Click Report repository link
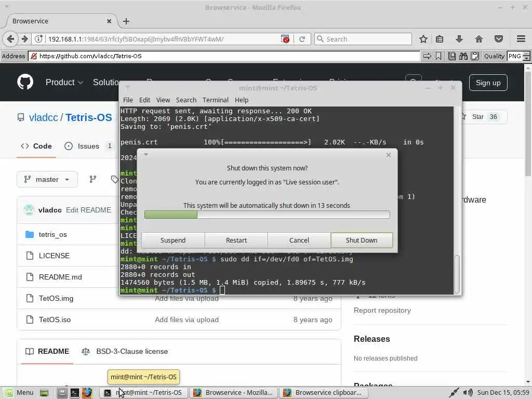 (x=382, y=311)
